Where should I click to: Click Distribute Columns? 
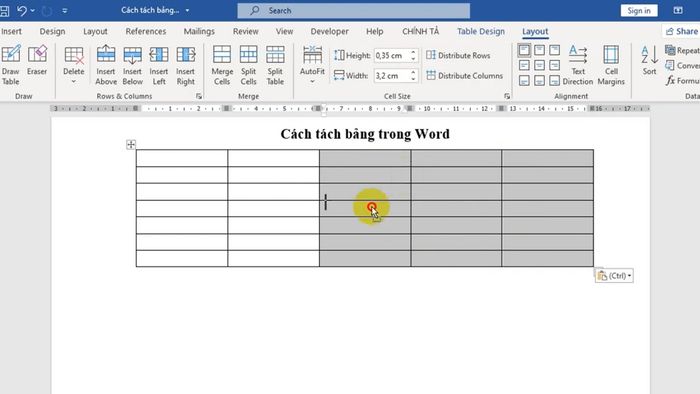[465, 75]
